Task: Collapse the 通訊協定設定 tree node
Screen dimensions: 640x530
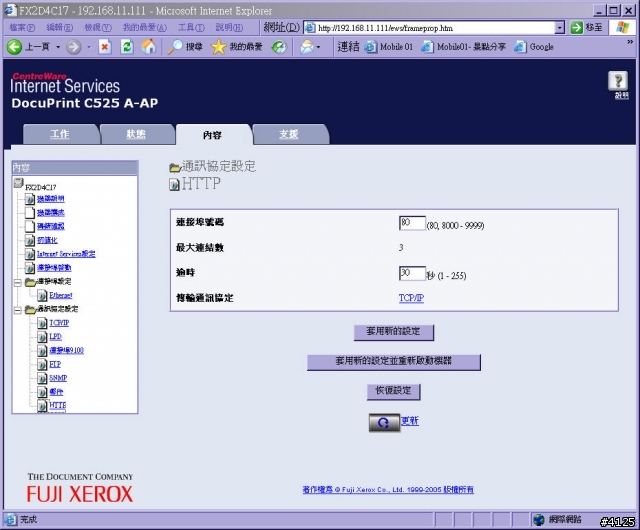Action: 18,310
